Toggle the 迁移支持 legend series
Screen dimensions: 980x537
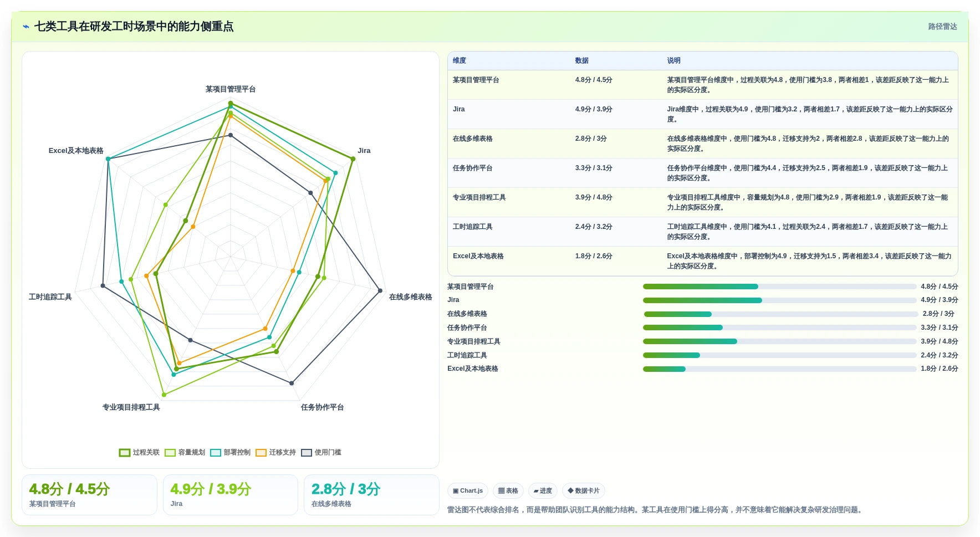tap(275, 452)
